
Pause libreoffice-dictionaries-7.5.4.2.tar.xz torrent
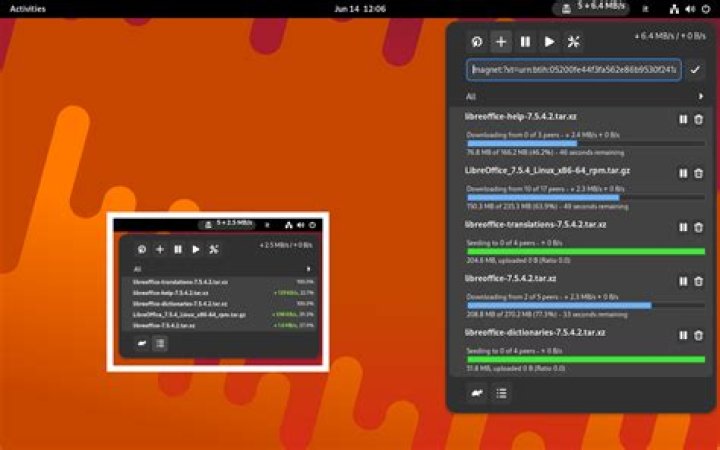(x=683, y=335)
